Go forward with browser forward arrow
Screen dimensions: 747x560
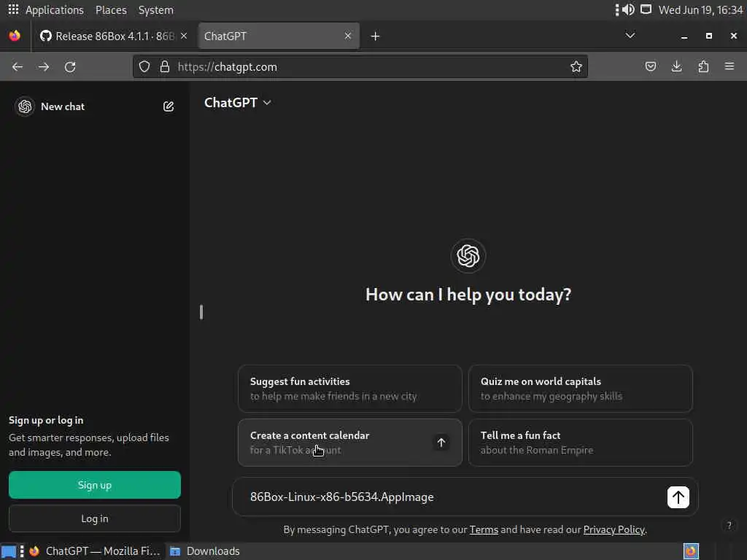44,66
